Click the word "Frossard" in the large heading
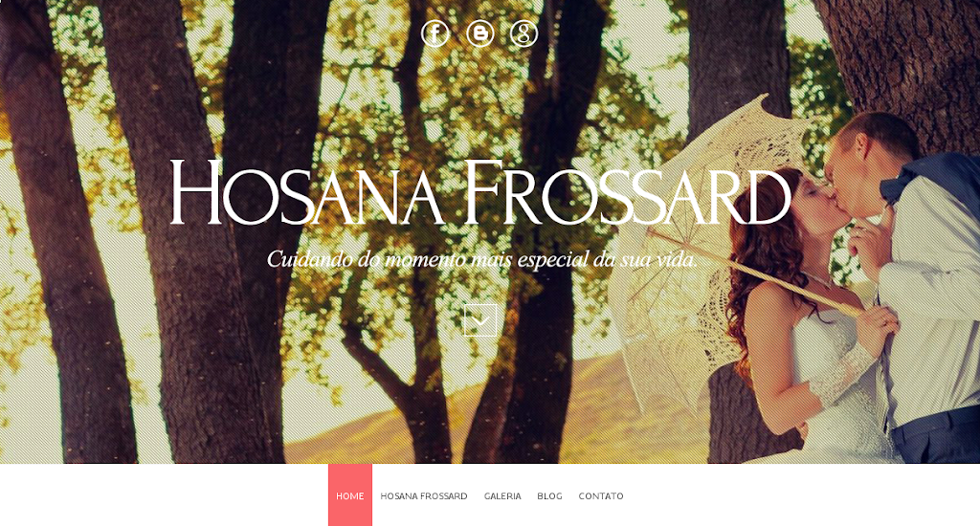The image size is (980, 526). [x=628, y=192]
